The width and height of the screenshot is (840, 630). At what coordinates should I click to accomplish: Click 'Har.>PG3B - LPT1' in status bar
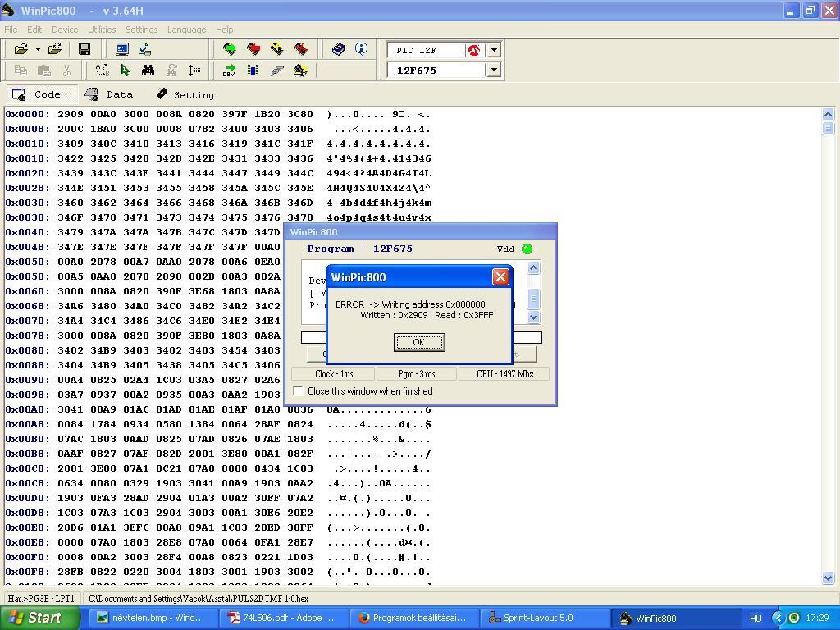[41, 599]
